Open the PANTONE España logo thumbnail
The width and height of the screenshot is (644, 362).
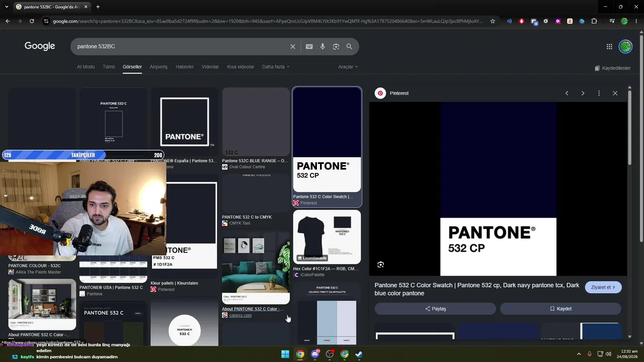[x=185, y=122]
